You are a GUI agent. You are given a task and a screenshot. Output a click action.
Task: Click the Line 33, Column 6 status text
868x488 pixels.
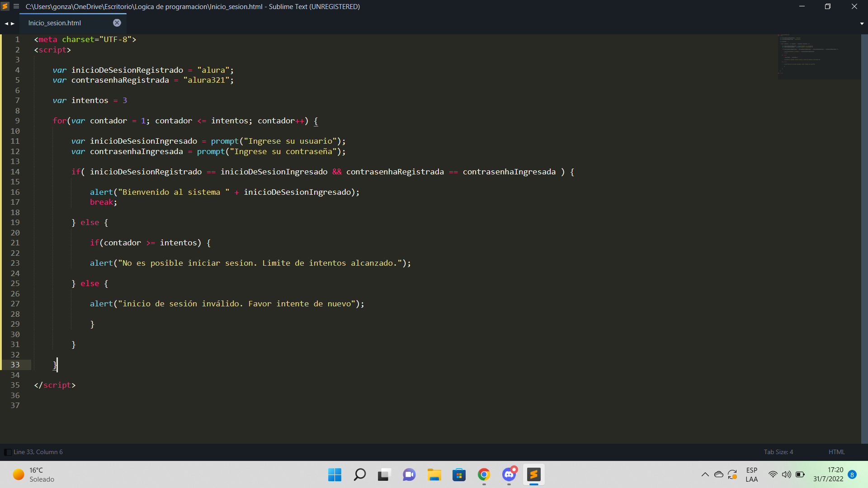[38, 452]
